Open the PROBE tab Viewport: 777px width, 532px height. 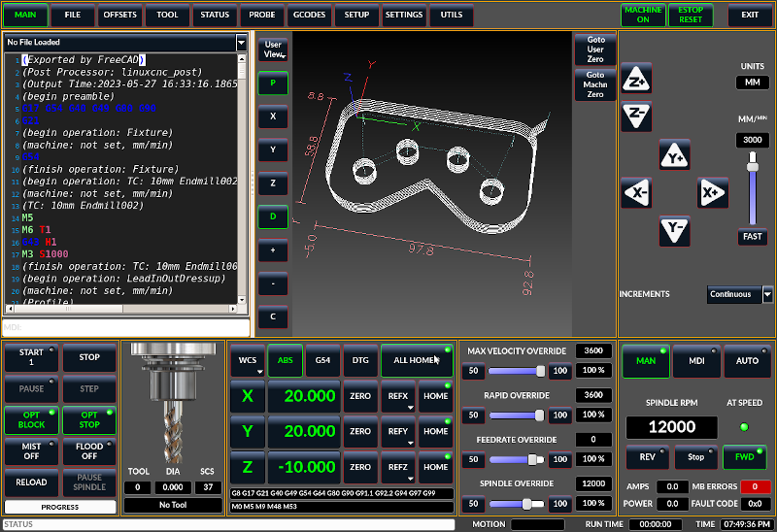coord(261,16)
